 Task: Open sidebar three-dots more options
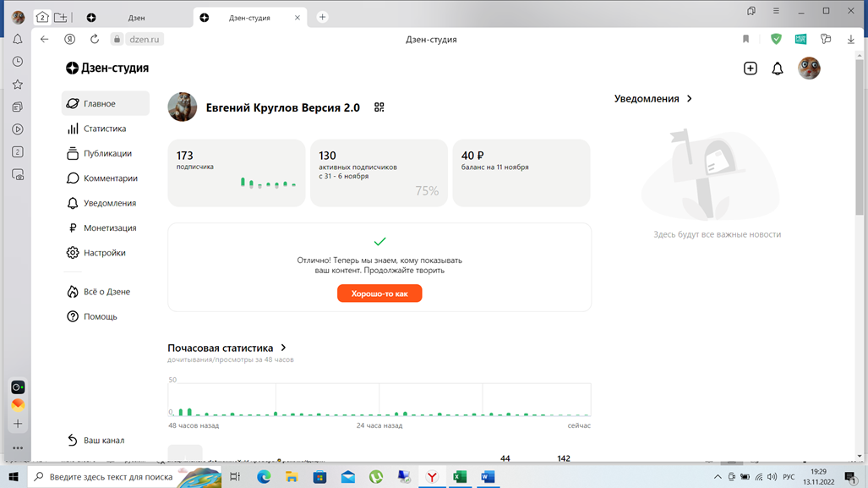[18, 447]
